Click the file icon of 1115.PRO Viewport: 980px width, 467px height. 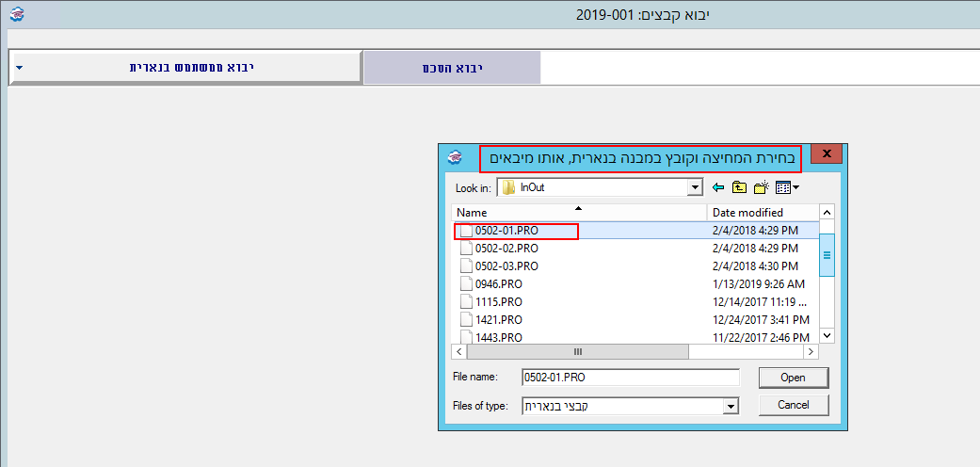click(x=465, y=302)
